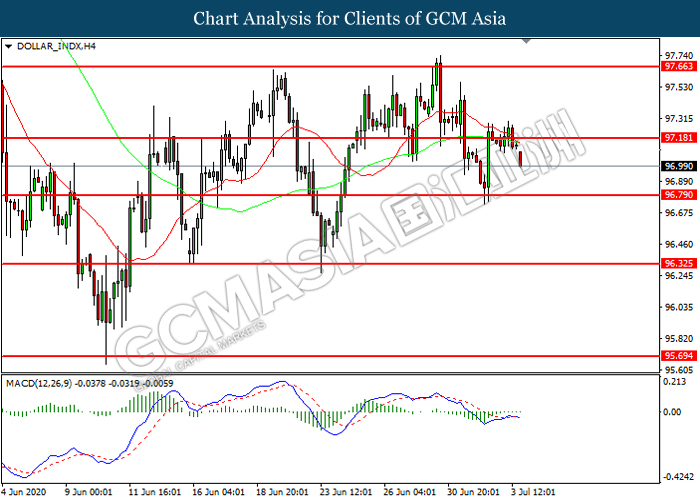Select the 95.694 support price label
The image size is (700, 500).
(679, 356)
